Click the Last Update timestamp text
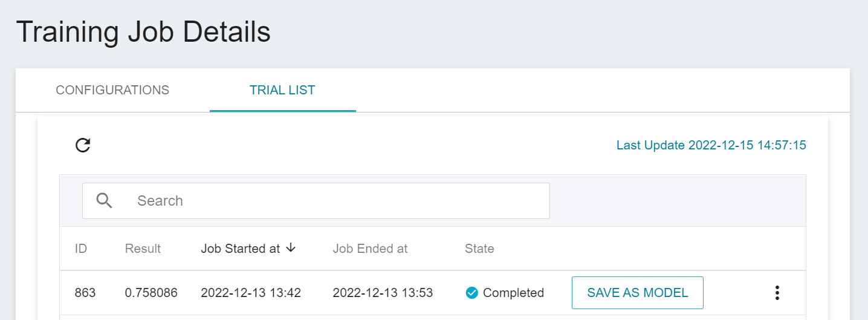868x320 pixels. [711, 145]
